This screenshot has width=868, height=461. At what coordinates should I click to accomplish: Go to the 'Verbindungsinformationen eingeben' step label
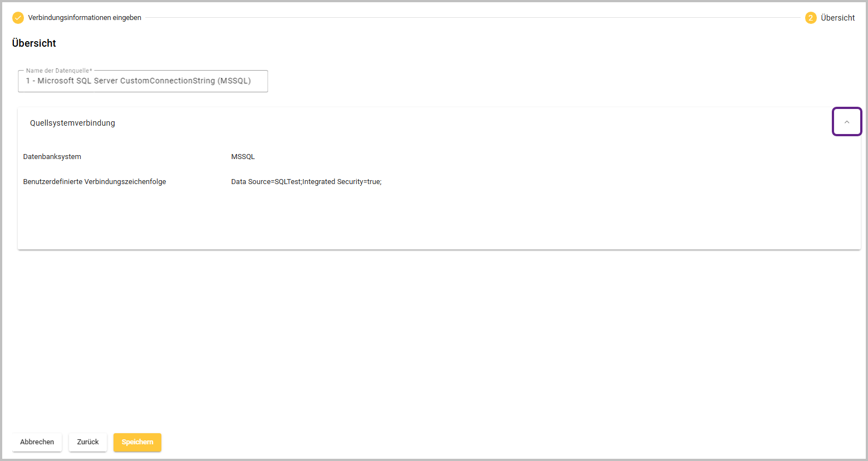pos(85,18)
